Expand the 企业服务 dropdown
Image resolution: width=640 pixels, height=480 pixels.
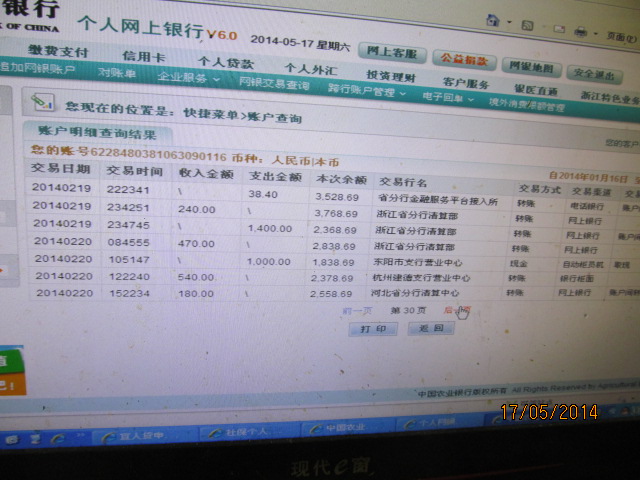(x=188, y=78)
